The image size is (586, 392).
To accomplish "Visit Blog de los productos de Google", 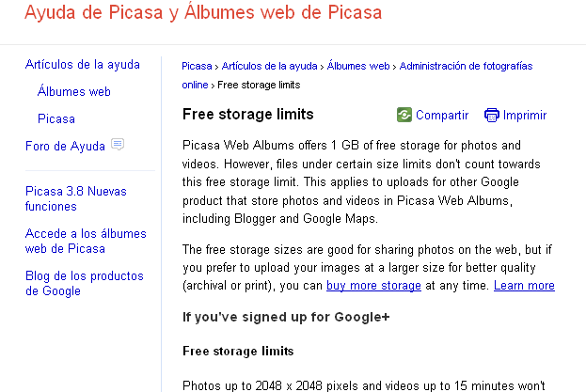I will point(85,283).
